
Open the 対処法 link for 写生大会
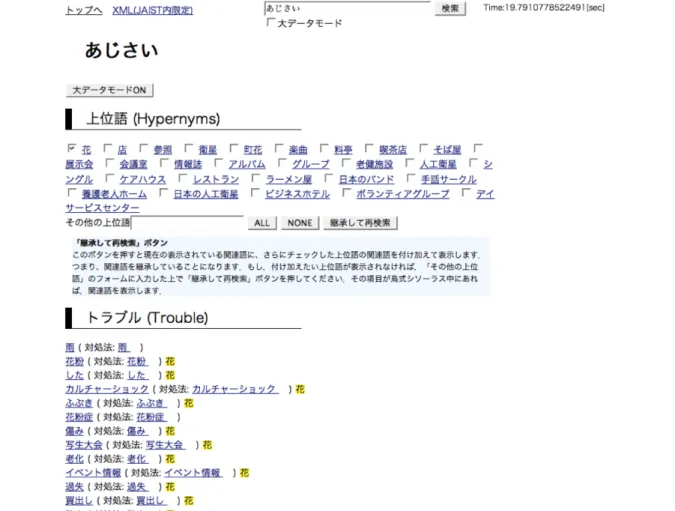click(166, 445)
